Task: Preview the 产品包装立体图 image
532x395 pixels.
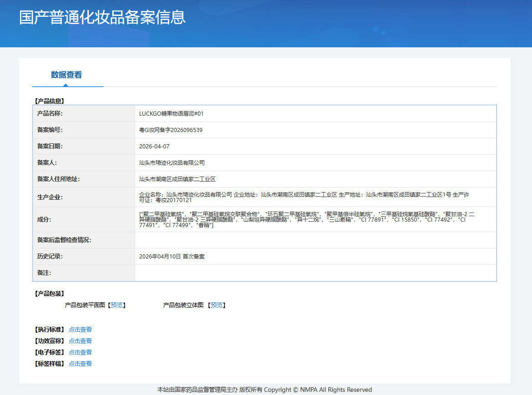Action: tap(217, 305)
